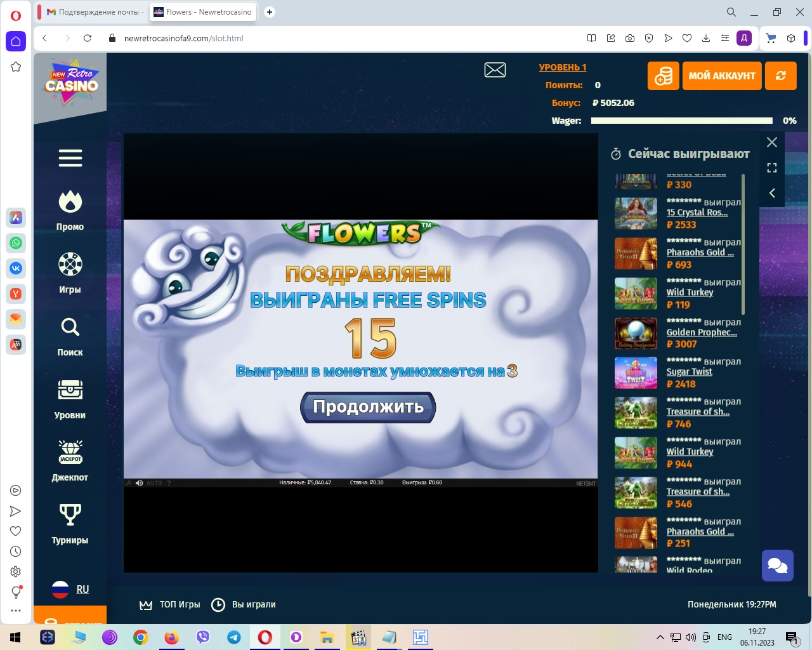Open the hamburger menu in casino sidebar
The image size is (812, 650).
(70, 158)
